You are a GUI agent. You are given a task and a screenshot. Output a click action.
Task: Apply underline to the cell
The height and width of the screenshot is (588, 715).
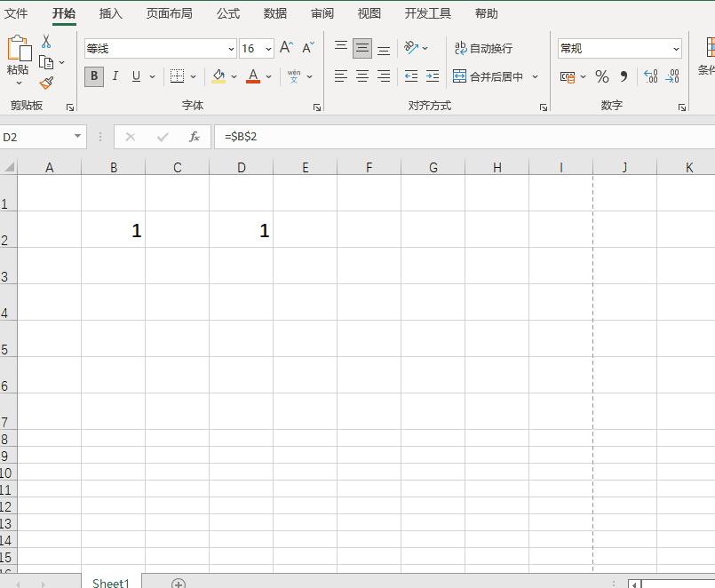pos(135,76)
